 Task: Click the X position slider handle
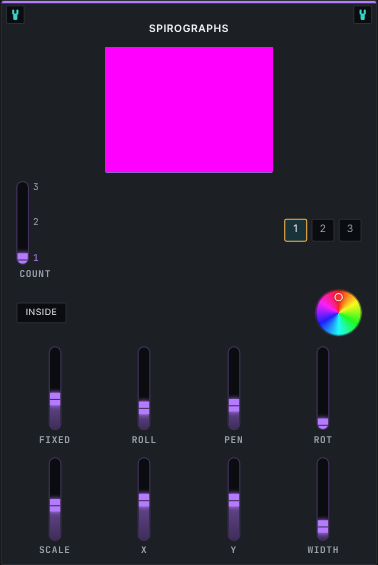[x=144, y=500]
